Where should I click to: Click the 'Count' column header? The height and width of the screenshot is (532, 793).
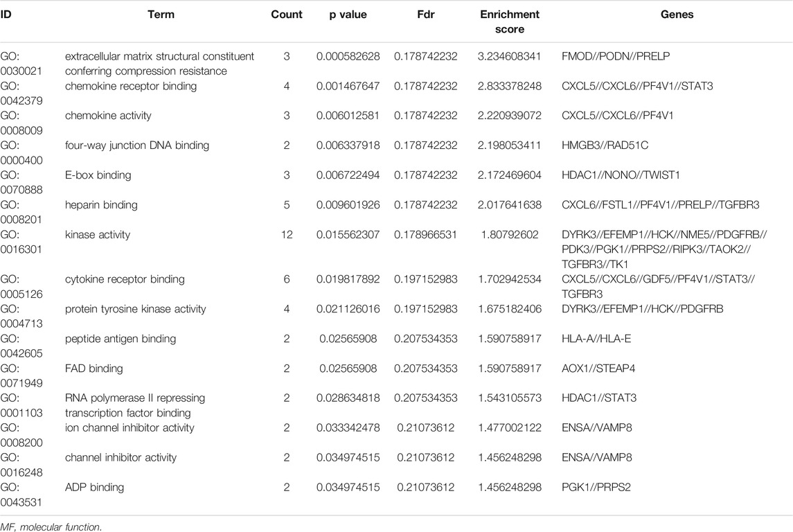286,15
